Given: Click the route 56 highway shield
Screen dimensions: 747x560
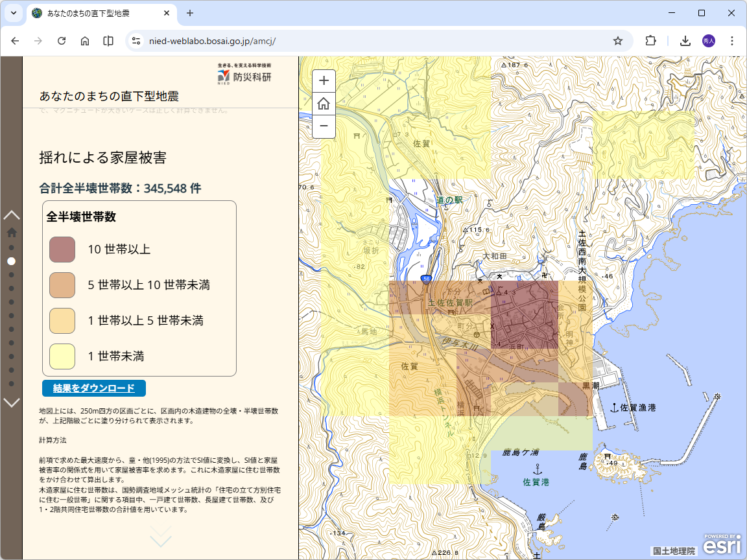Looking at the screenshot, I should 426,279.
